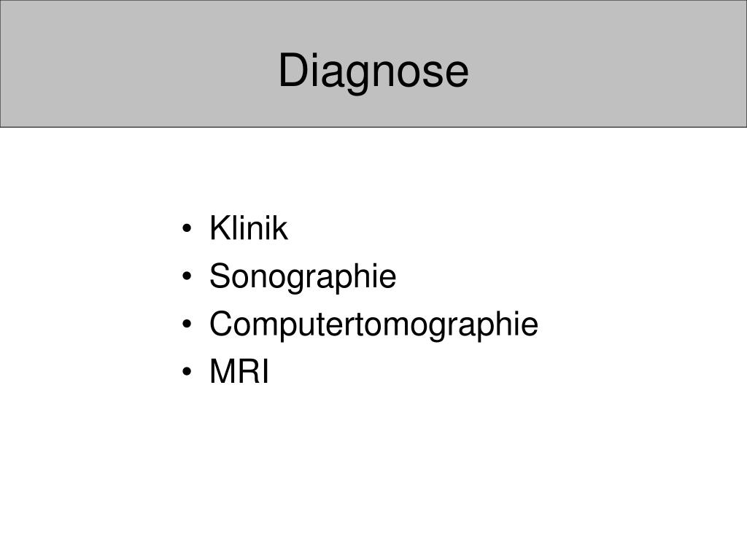This screenshot has height=560, width=747.
Task: Click the empty white area below MRI
Action: [373, 467]
